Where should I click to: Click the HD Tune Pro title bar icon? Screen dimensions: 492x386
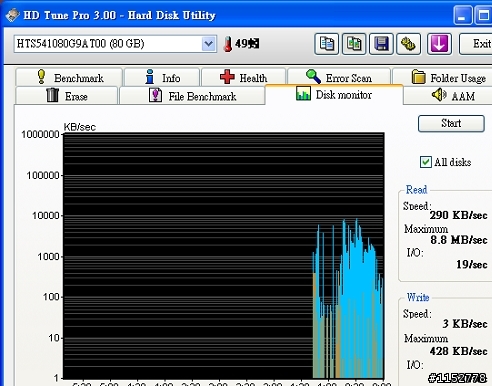pyautogui.click(x=12, y=15)
